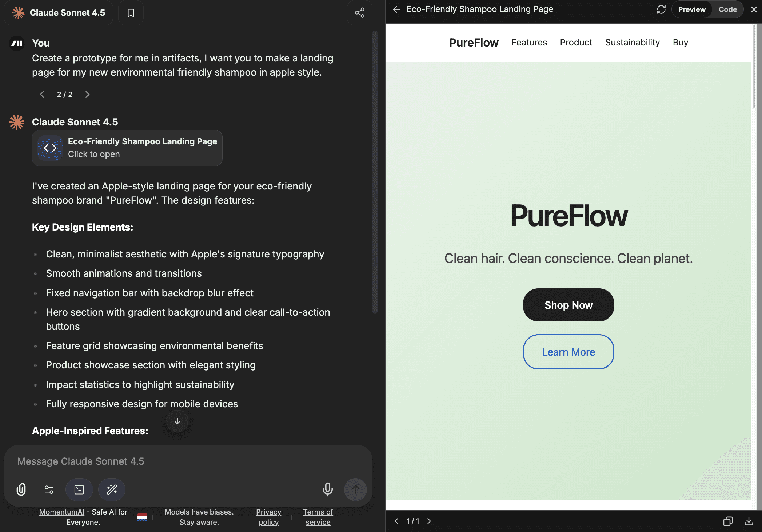Select Sustainability in the page nav
The image size is (762, 532).
tap(632, 43)
